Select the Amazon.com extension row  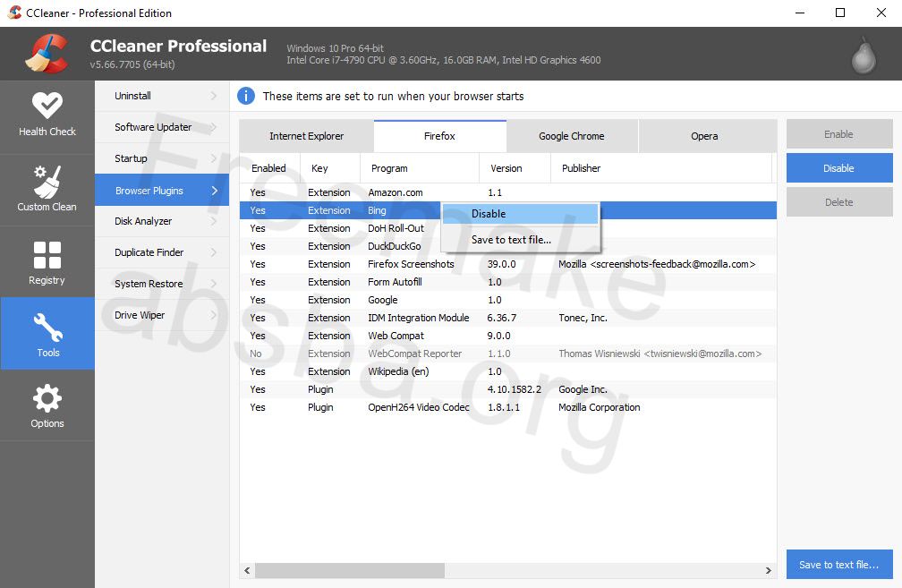[x=508, y=192]
